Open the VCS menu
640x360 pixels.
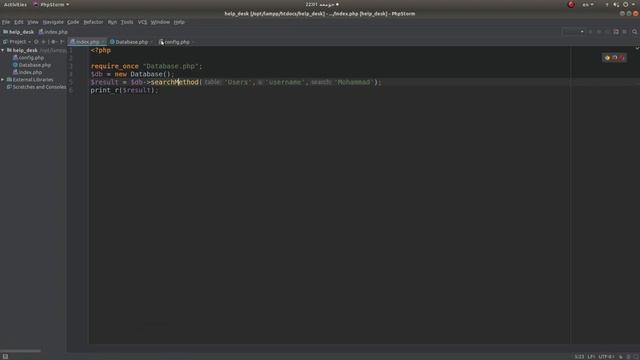pos(142,22)
